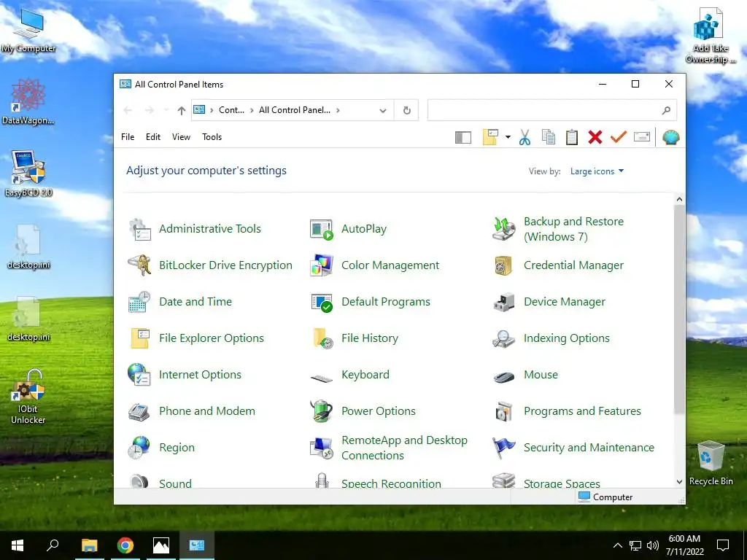Image resolution: width=747 pixels, height=560 pixels.
Task: Click the Phone and Modem icon
Action: coord(139,411)
